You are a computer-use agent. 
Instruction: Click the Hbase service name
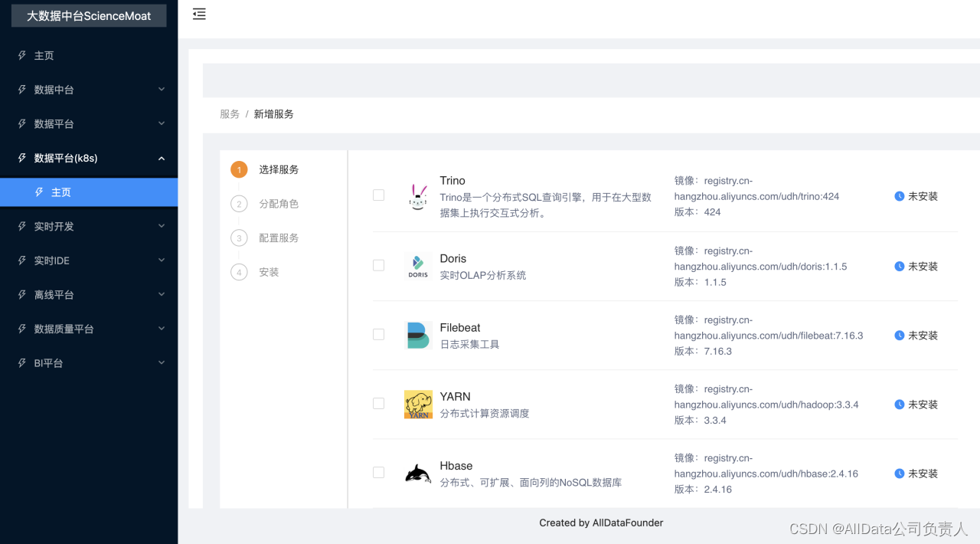[456, 466]
